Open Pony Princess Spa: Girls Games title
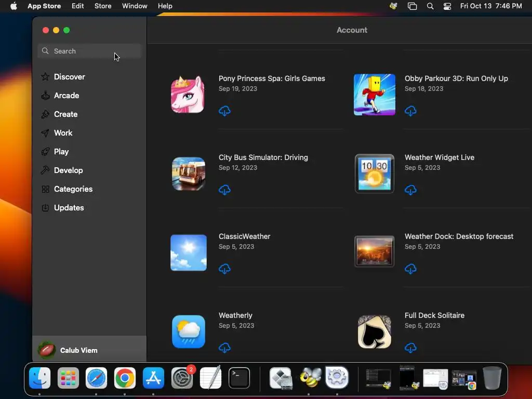The width and height of the screenshot is (532, 399). (272, 78)
